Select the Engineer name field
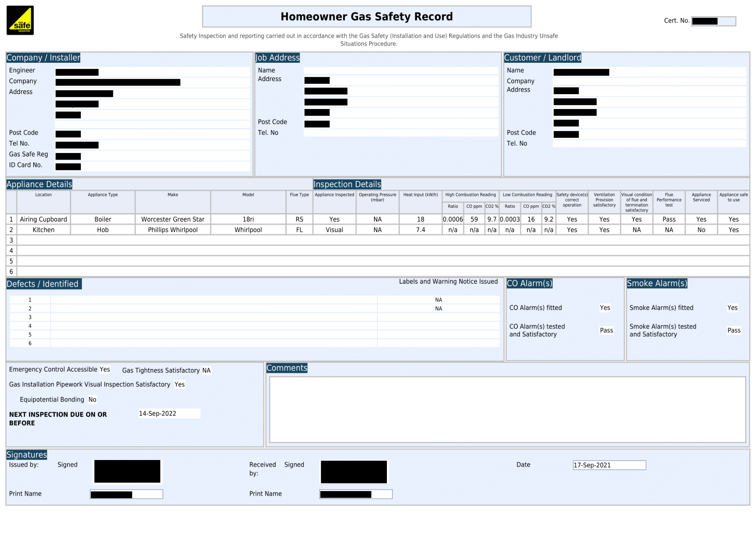Image resolution: width=756 pixels, height=535 pixels. [152, 72]
